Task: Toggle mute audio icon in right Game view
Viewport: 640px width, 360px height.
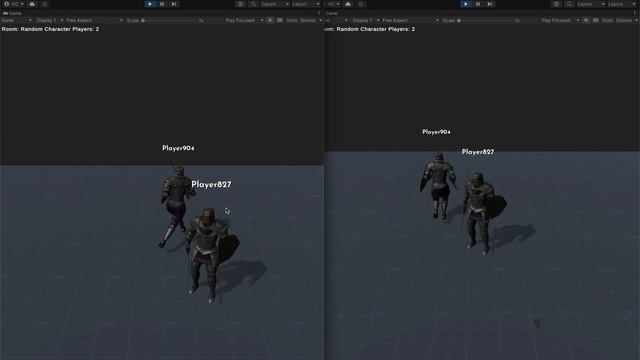Action: tap(586, 20)
